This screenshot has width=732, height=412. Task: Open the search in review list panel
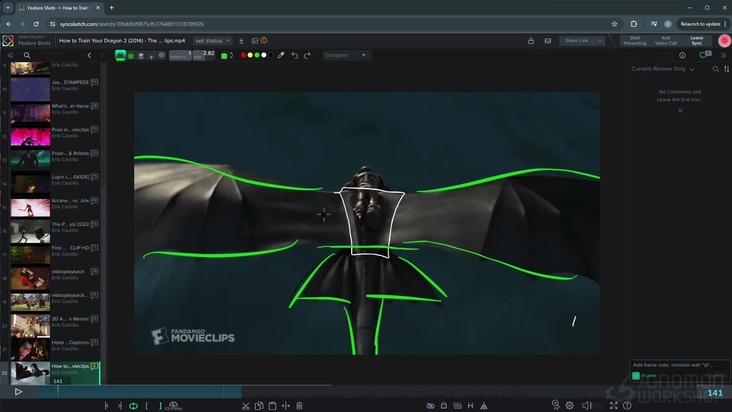(x=27, y=55)
